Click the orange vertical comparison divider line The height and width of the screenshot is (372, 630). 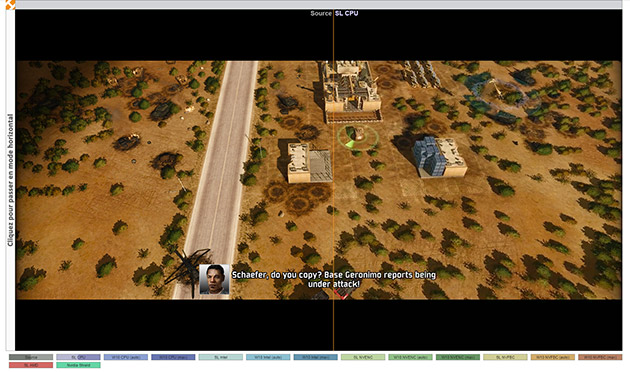[x=333, y=180]
